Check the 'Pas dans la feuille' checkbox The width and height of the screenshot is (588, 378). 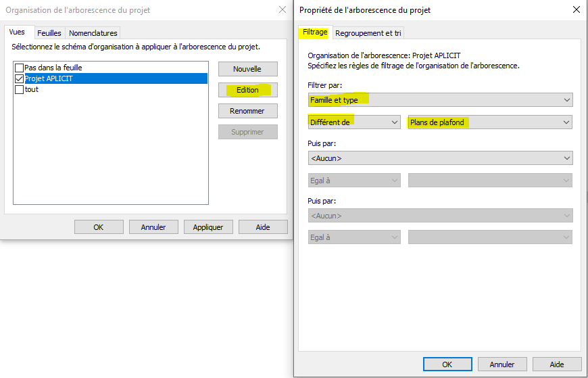pos(19,68)
